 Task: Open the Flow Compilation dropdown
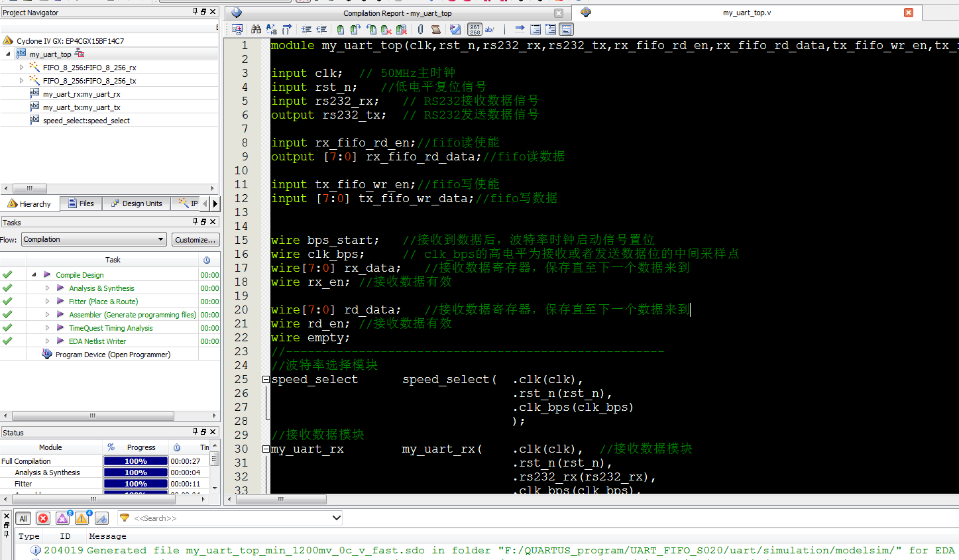(93, 239)
